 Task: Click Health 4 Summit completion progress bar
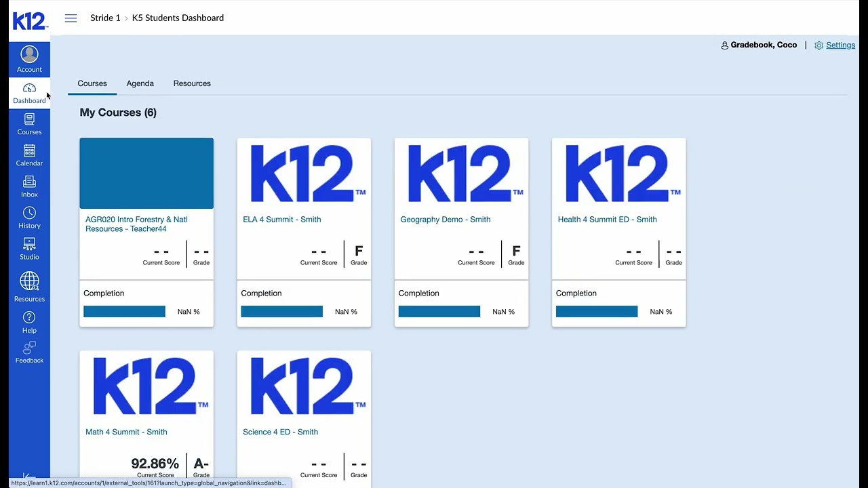(x=596, y=312)
